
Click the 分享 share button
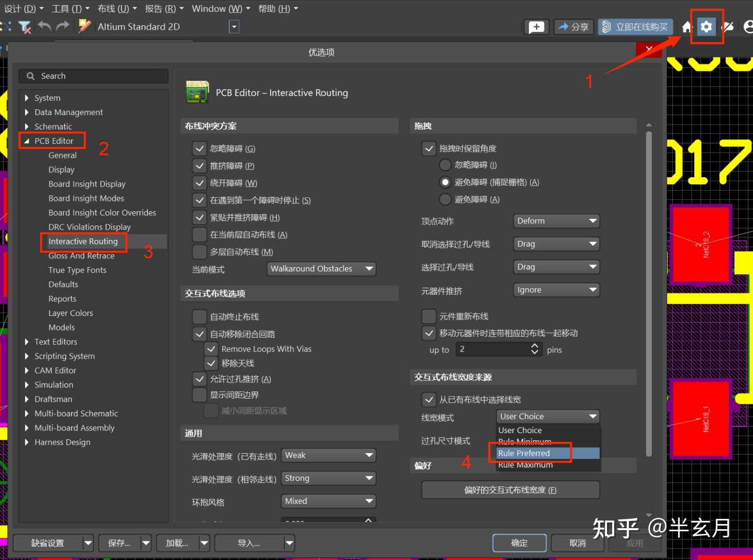click(x=574, y=27)
